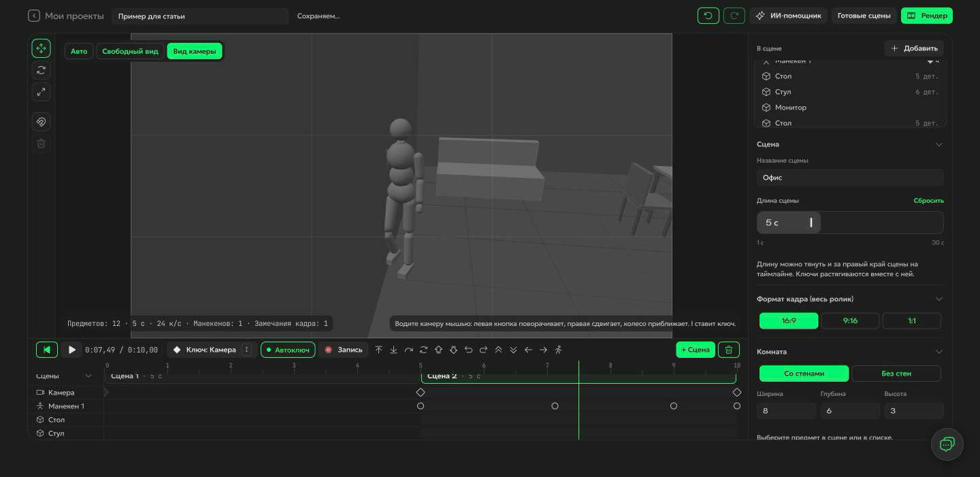Click the right arrow icon in timeline toolbar
980x477 pixels.
[x=543, y=350]
